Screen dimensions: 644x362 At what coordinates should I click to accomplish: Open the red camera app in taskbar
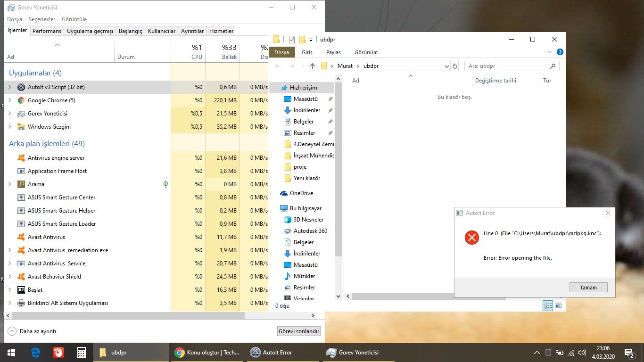[x=58, y=353]
